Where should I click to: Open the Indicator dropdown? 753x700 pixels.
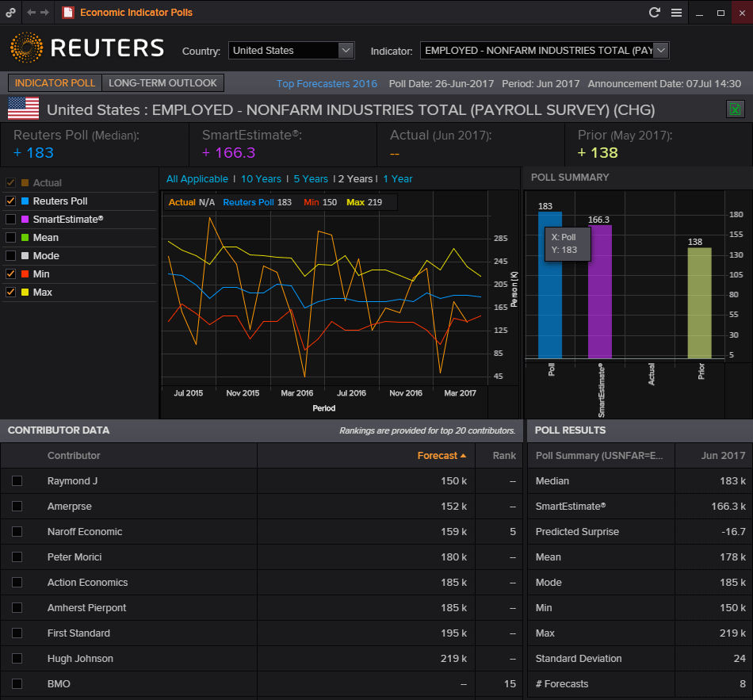pos(545,51)
